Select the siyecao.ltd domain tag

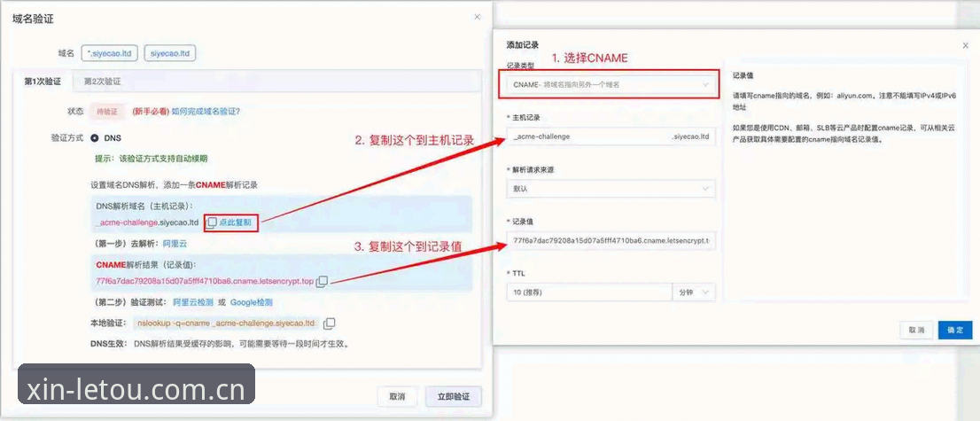(x=170, y=54)
